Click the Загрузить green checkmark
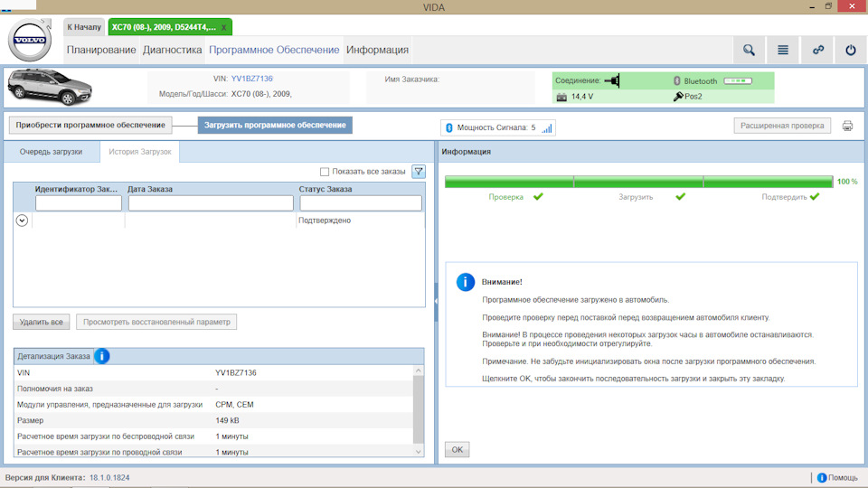Viewport: 868px width, 488px height. click(x=680, y=196)
